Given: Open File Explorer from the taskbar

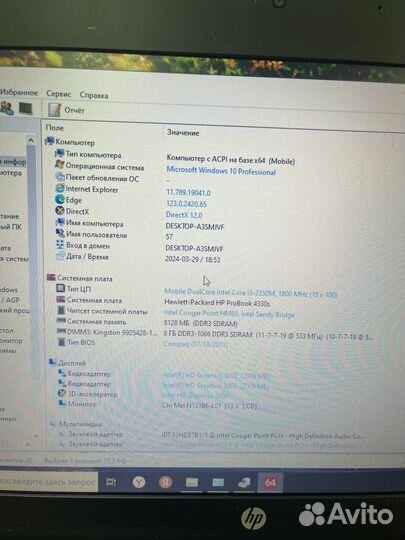Looking at the screenshot, I should pyautogui.click(x=192, y=482).
